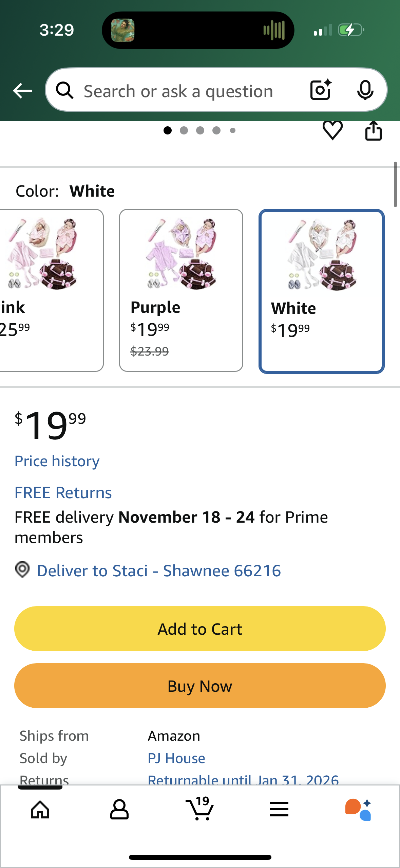The width and height of the screenshot is (400, 868).
Task: Change delivery address Staci - Shawnee 66216
Action: coord(158,571)
